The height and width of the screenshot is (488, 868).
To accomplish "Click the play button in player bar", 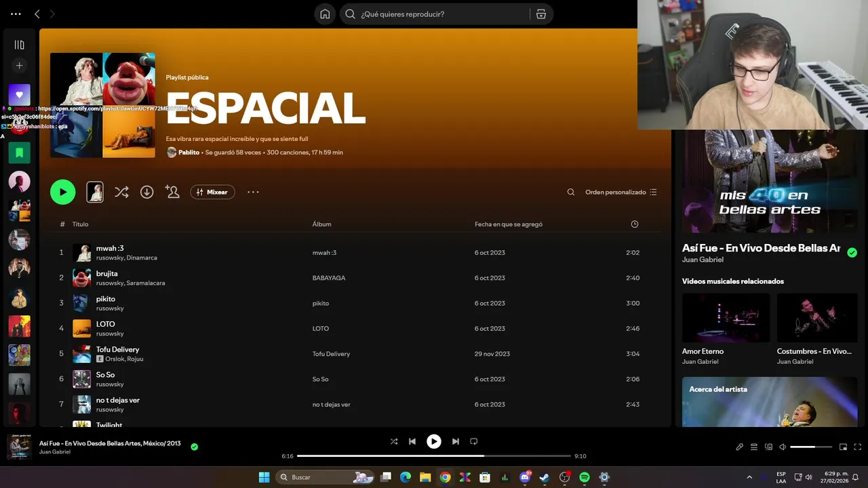I will pyautogui.click(x=434, y=441).
